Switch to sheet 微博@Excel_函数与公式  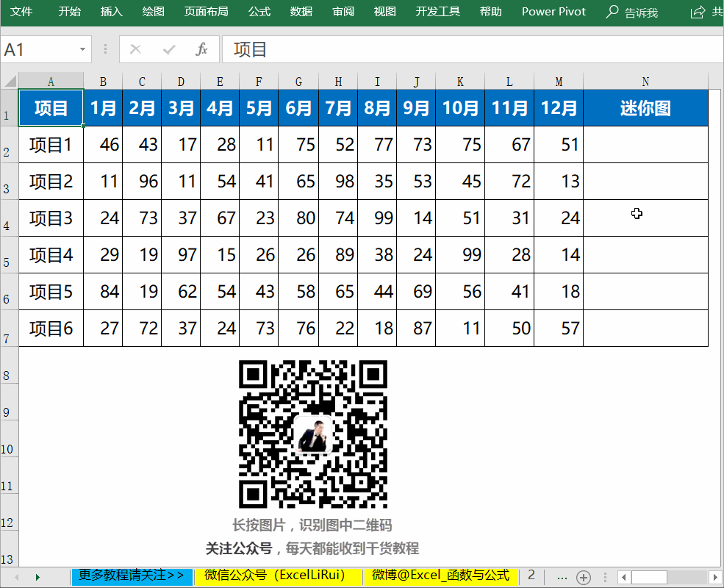(440, 576)
